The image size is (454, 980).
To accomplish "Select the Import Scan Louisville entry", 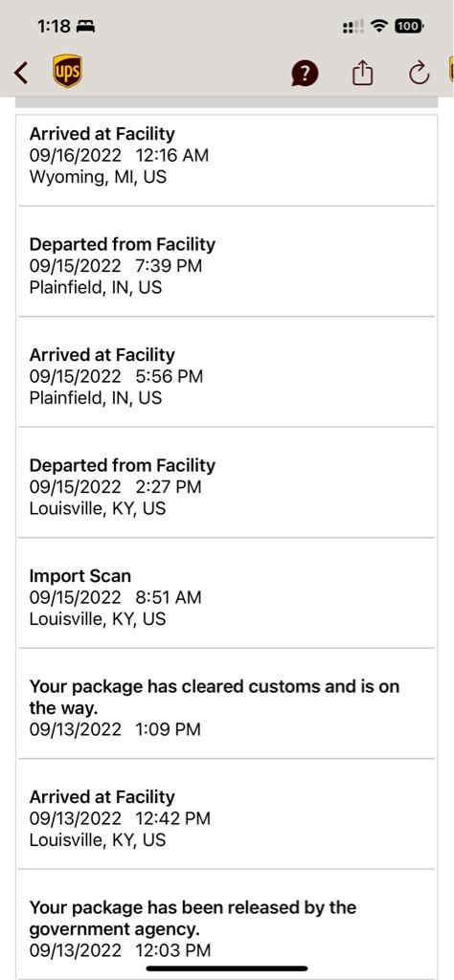I will click(x=226, y=592).
